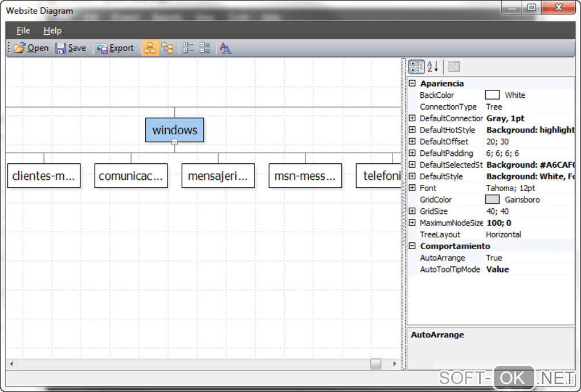581x392 pixels.
Task: Select the msn-mess... node
Action: pos(305,176)
